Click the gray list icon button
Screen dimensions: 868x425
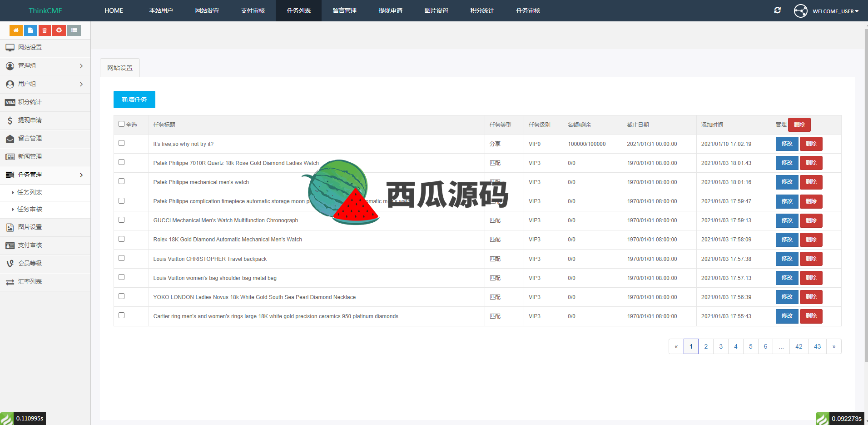coord(74,30)
